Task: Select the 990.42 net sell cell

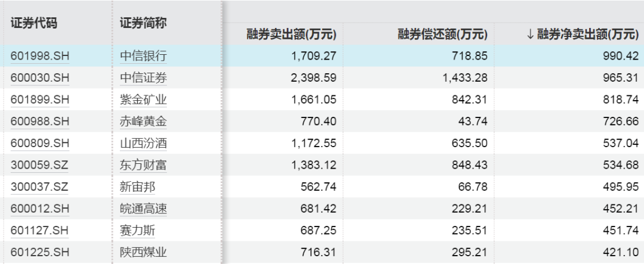Action: point(620,57)
